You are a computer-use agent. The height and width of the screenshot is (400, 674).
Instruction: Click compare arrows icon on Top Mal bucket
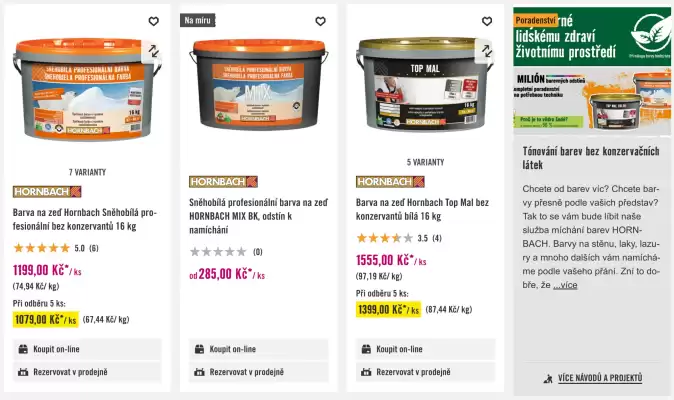point(487,51)
